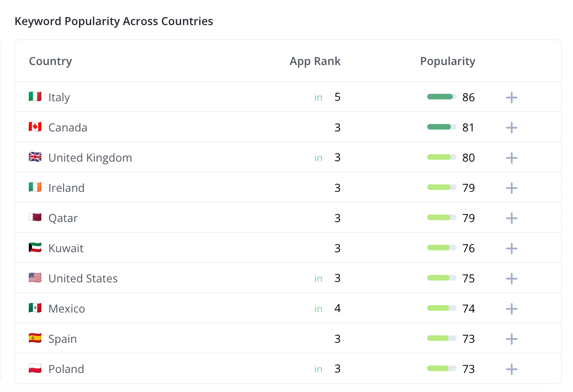This screenshot has width=573, height=392.
Task: Expand Ireland row using plus icon
Action: [x=511, y=188]
